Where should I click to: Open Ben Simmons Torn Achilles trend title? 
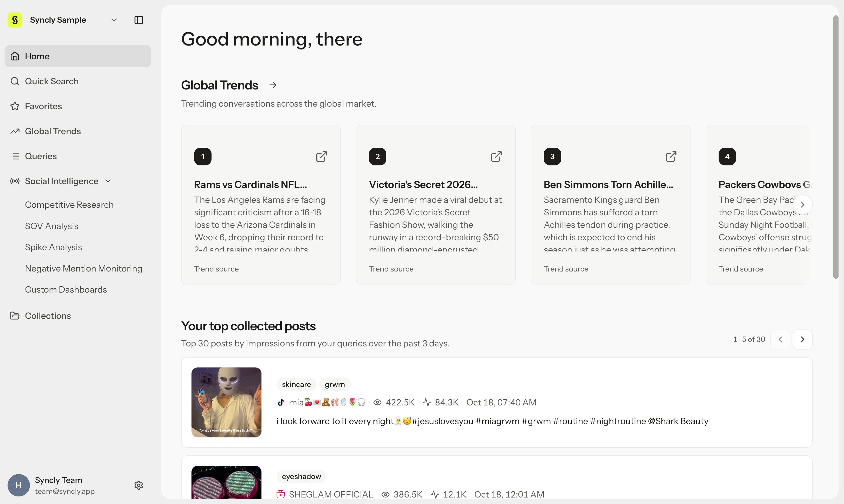click(x=608, y=184)
